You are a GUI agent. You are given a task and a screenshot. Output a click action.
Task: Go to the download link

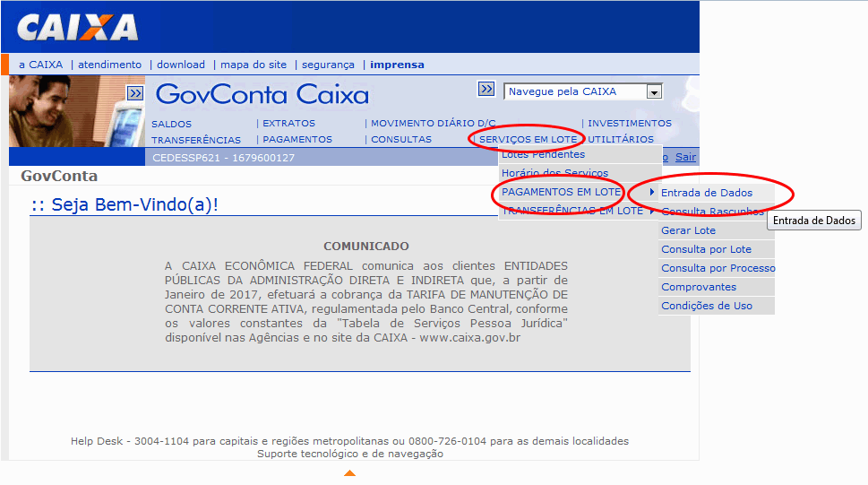pyautogui.click(x=181, y=65)
